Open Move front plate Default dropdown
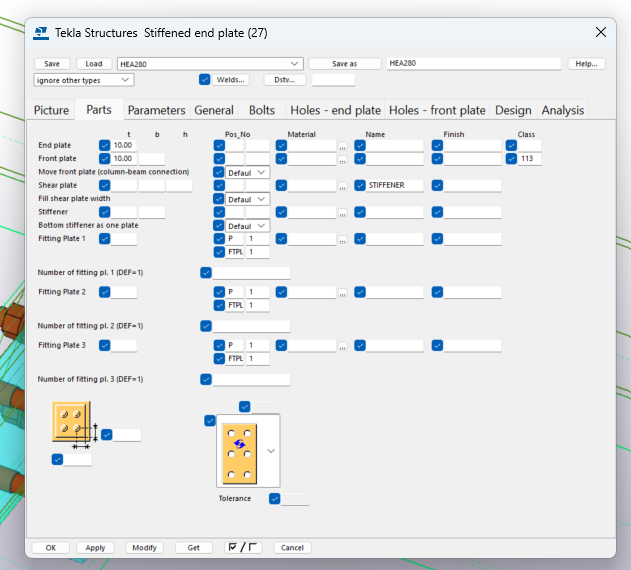This screenshot has height=570, width=631. tap(247, 172)
